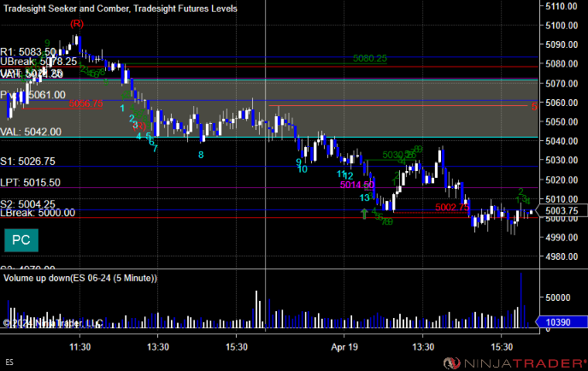Click the LPT: 5015.50 level label
Image resolution: width=588 pixels, height=371 pixels.
pyautogui.click(x=31, y=183)
